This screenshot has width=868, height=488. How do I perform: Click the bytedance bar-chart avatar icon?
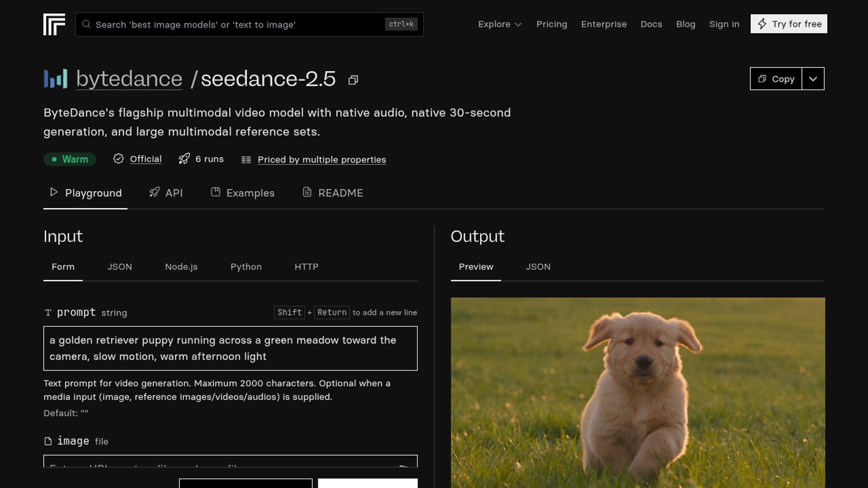(x=56, y=79)
